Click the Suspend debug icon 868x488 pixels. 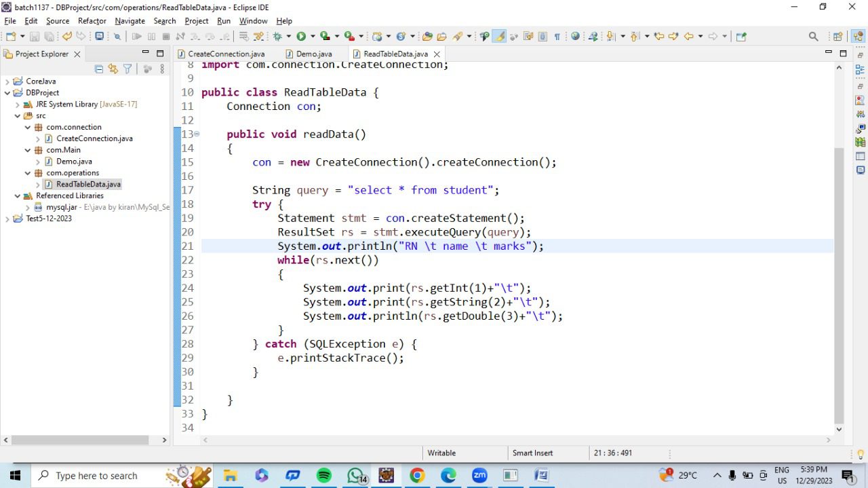pyautogui.click(x=151, y=37)
